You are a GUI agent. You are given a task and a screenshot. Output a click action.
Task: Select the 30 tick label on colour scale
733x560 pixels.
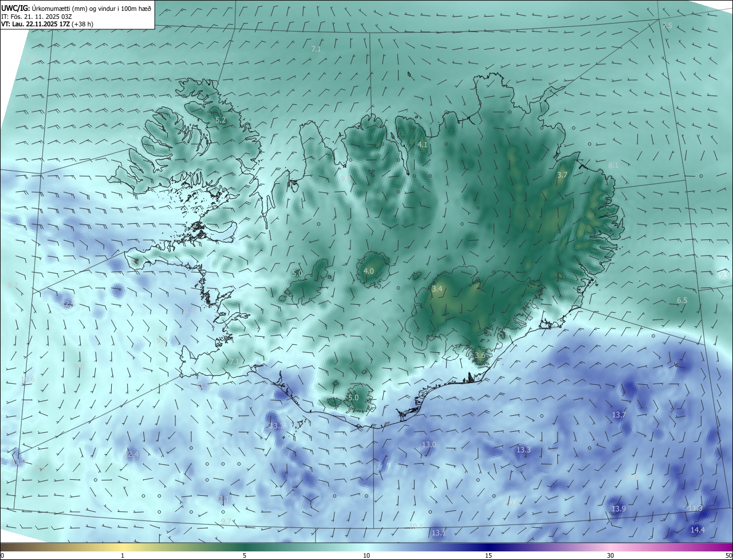point(610,555)
